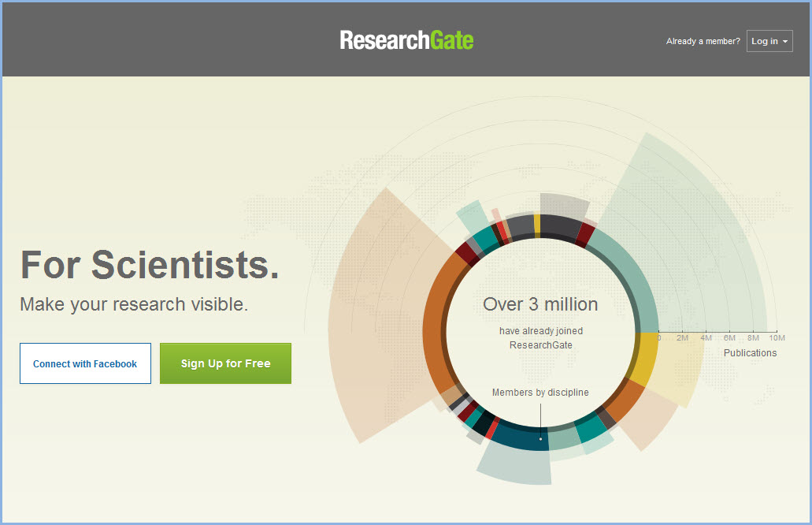Click the 'Publications' axis label
Image resolution: width=812 pixels, height=525 pixels.
[750, 353]
